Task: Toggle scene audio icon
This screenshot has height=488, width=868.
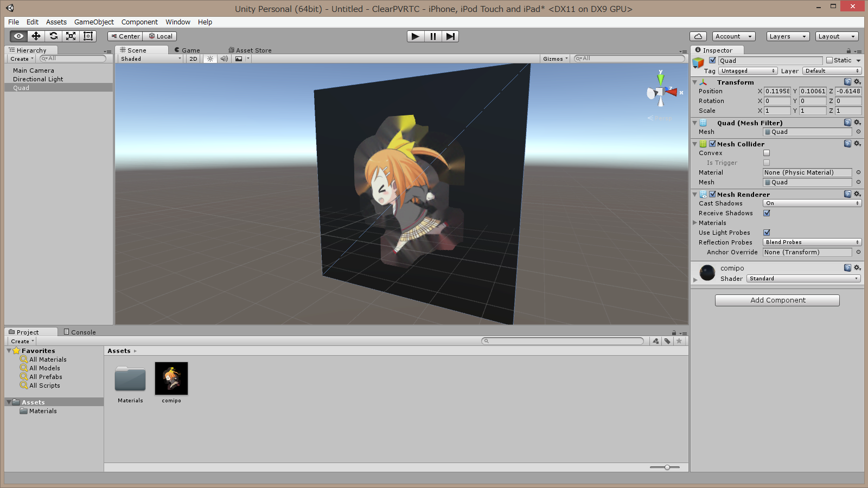Action: tap(224, 59)
